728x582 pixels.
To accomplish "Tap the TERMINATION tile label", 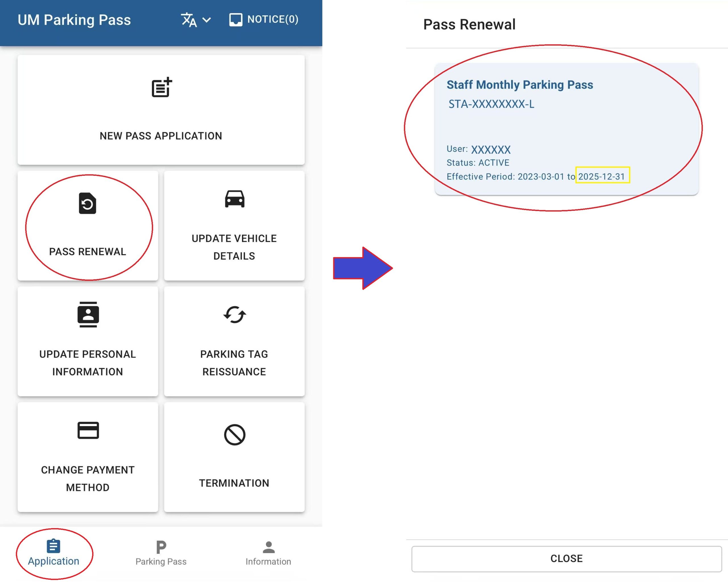I will (x=234, y=483).
